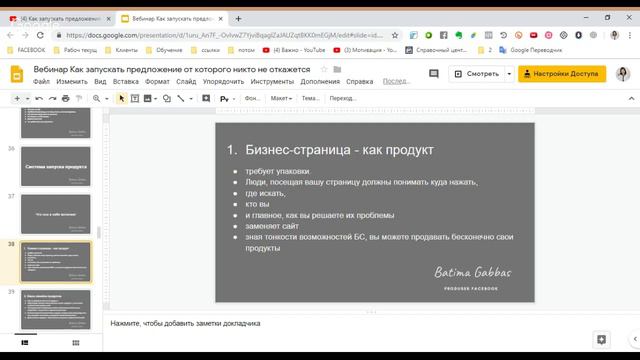Open the Слайд menu
The image size is (640, 360).
pos(186,82)
